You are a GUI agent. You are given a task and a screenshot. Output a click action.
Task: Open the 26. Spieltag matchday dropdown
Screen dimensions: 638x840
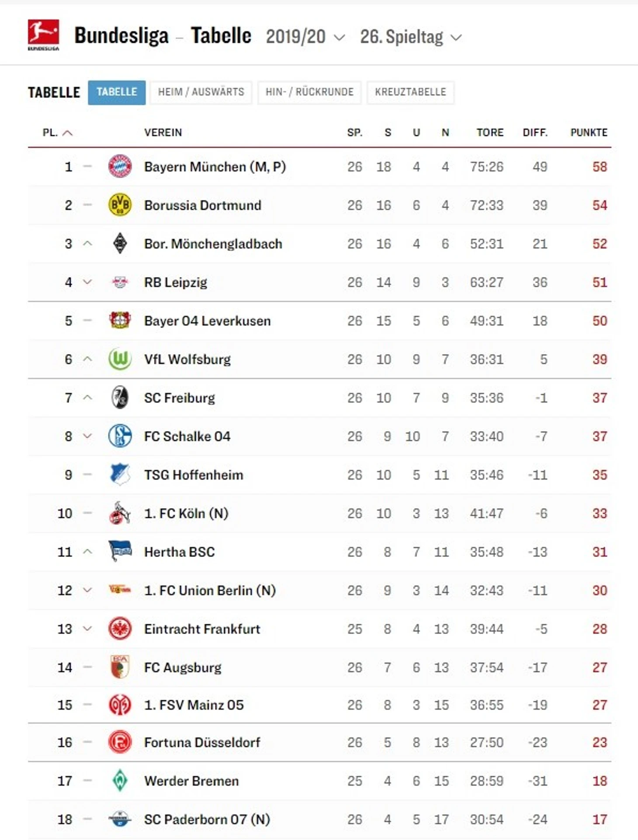click(x=410, y=37)
